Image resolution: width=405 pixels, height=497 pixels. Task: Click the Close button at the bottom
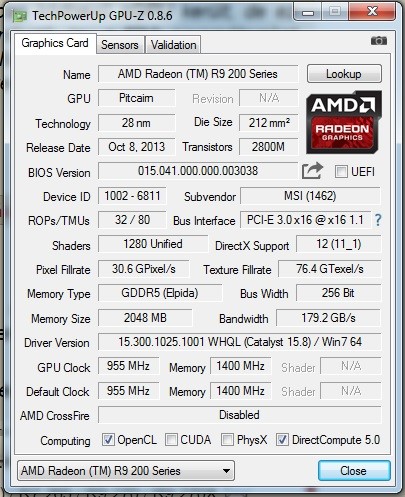(x=354, y=471)
